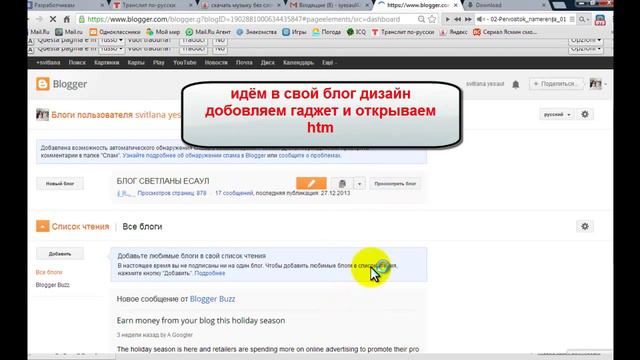The image size is (640, 360).
Task: Click the next track button in the media toolbar
Action: pos(468,19)
